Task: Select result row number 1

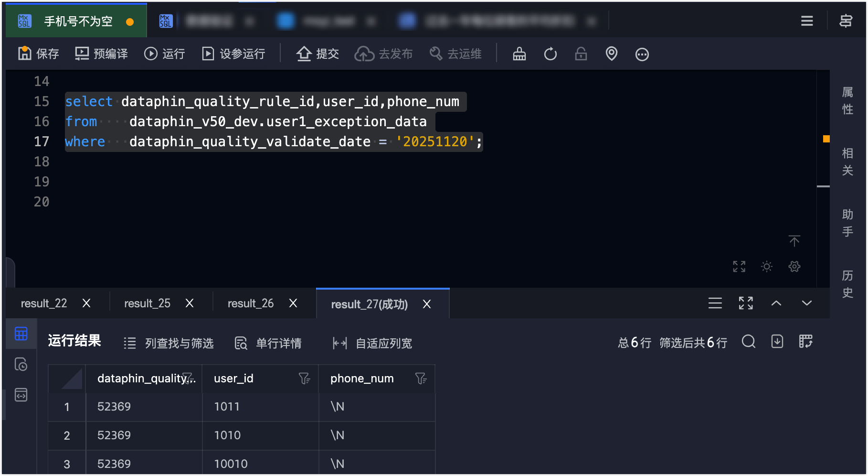Action: (x=67, y=407)
